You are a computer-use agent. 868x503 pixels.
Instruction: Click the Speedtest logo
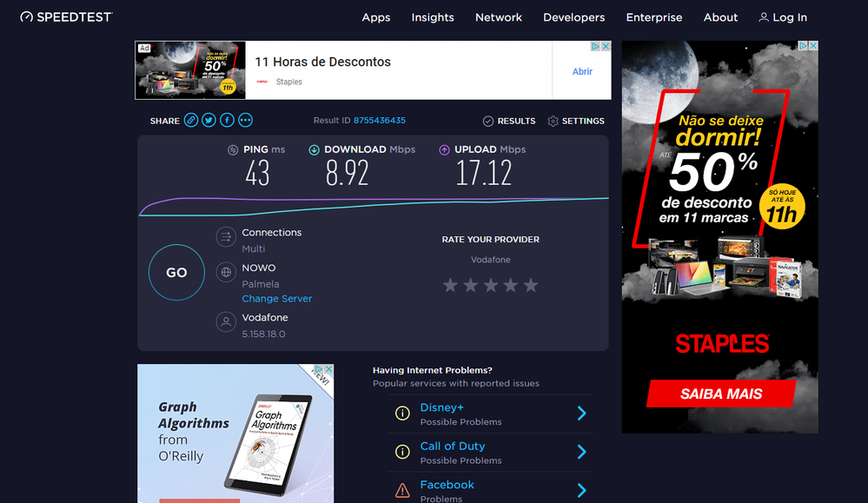pyautogui.click(x=67, y=17)
